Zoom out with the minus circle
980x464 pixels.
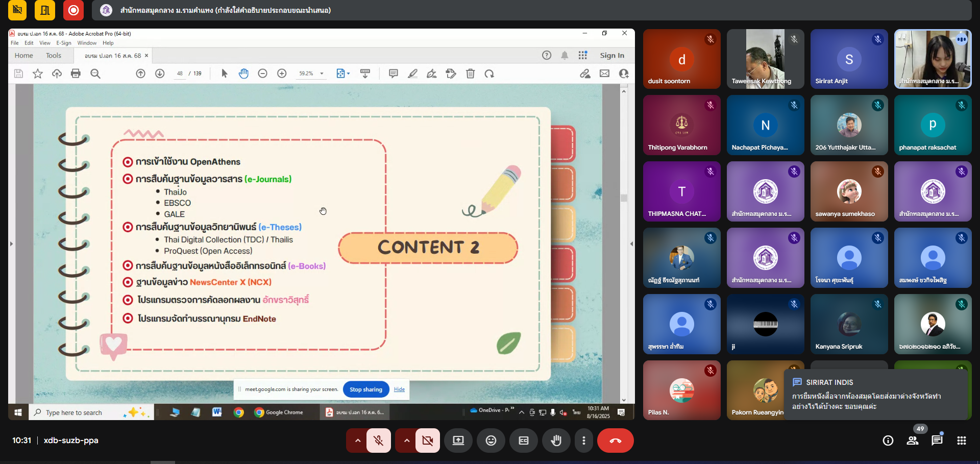click(x=262, y=74)
